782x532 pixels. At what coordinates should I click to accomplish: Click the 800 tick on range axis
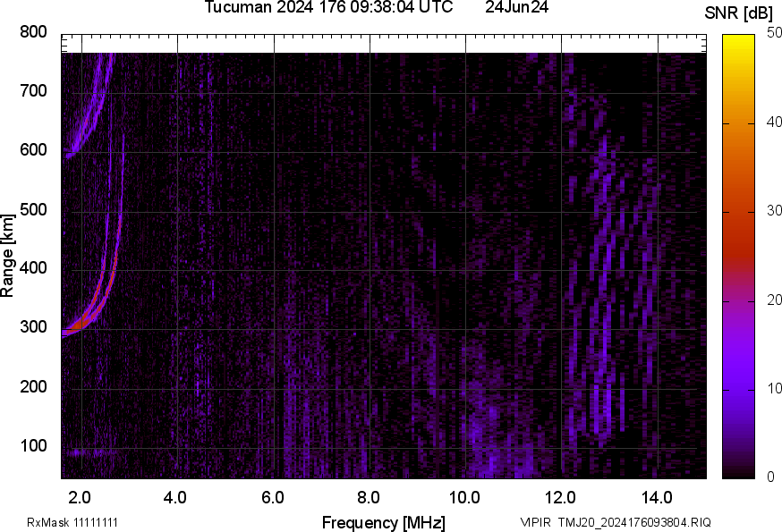pos(33,32)
